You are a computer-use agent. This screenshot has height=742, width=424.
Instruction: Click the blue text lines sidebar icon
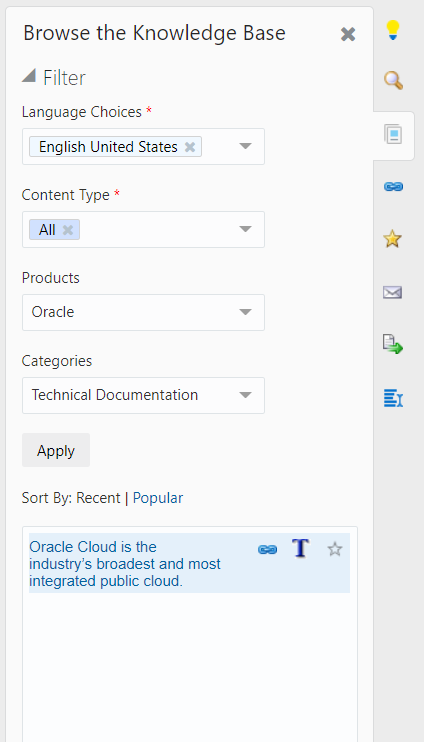(393, 398)
